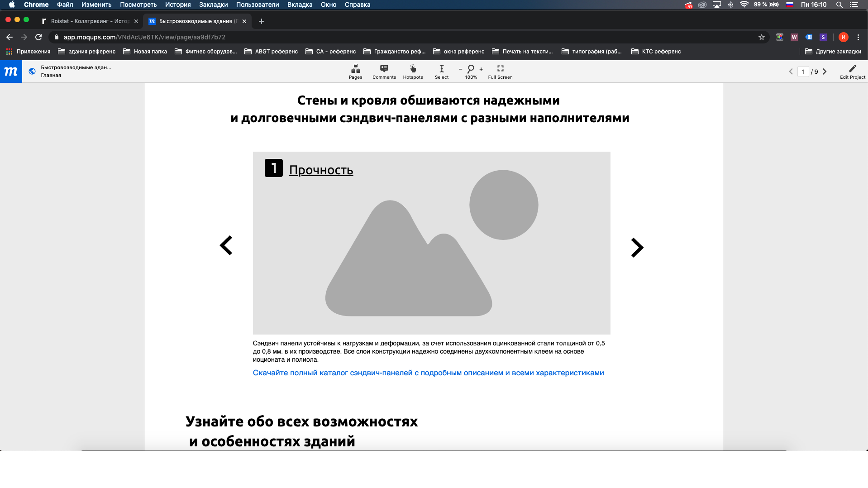Click the Скачайте полный каталог link

(428, 373)
